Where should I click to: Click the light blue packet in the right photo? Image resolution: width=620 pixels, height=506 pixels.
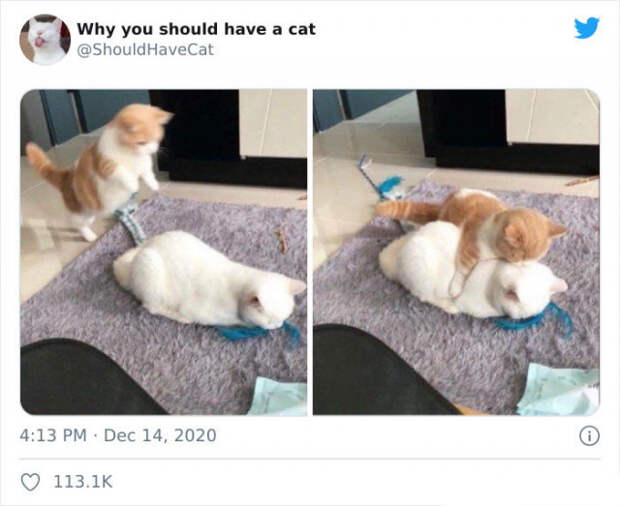(558, 389)
